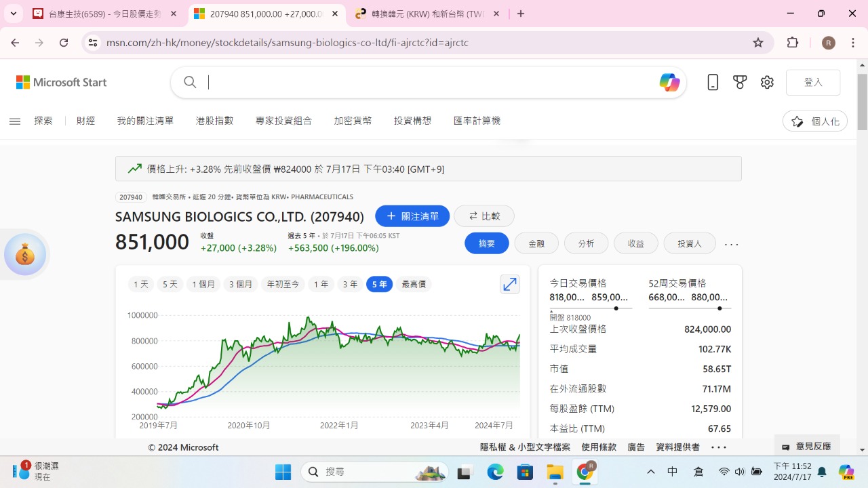Switch chart range to 1天
This screenshot has width=868, height=488.
(140, 284)
